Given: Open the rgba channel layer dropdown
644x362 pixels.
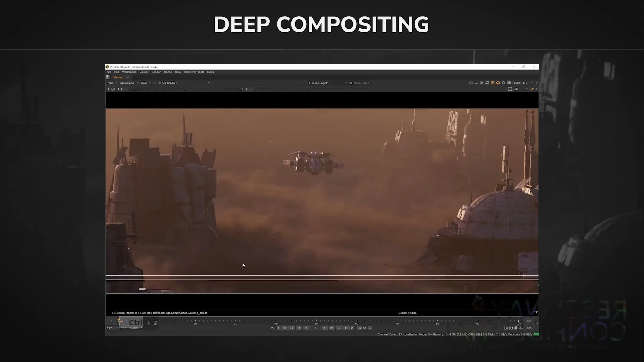Looking at the screenshot, I should pos(112,83).
